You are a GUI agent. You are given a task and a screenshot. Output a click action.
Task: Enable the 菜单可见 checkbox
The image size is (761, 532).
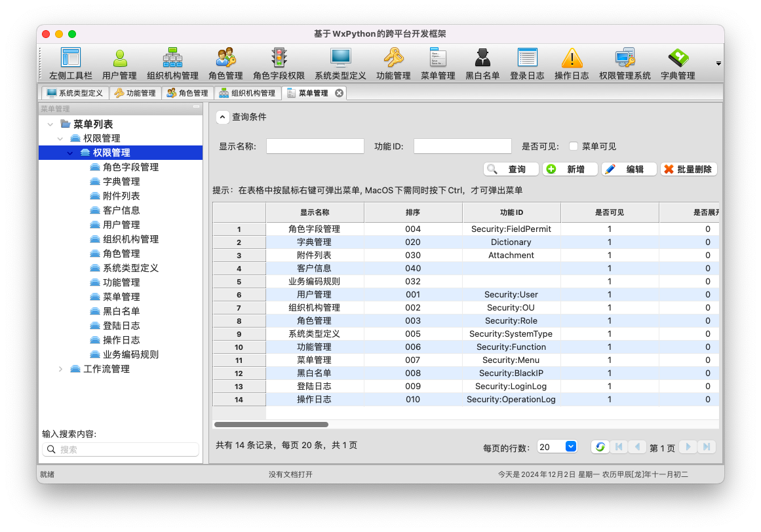pos(574,146)
